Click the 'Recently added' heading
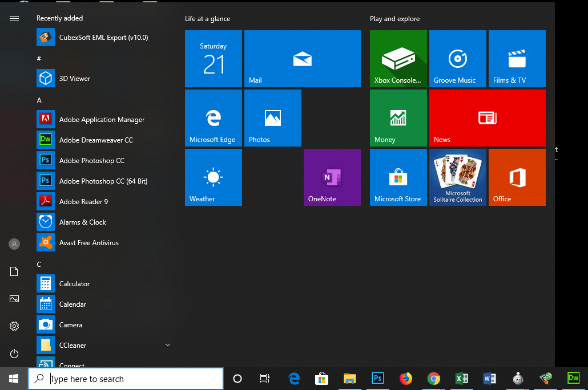 click(x=59, y=18)
